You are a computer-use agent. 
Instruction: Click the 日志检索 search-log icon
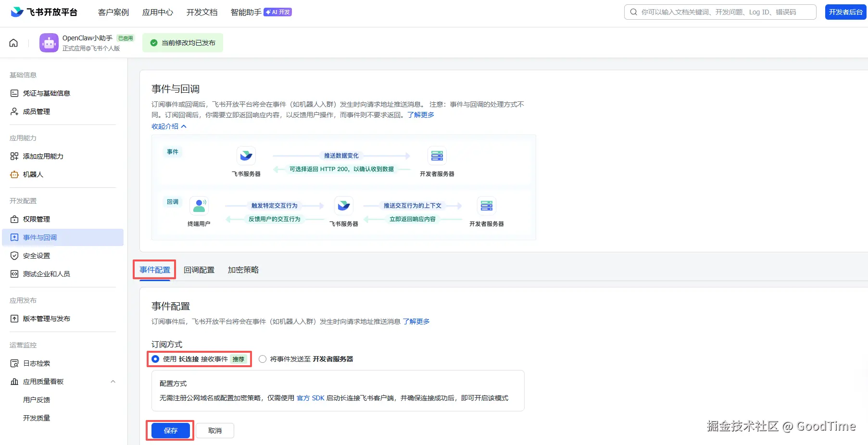coord(14,363)
